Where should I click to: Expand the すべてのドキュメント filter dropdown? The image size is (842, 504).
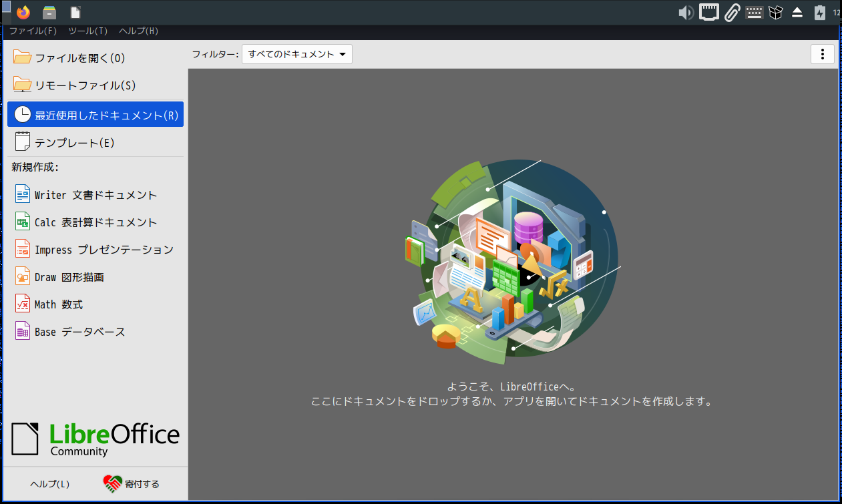[297, 55]
